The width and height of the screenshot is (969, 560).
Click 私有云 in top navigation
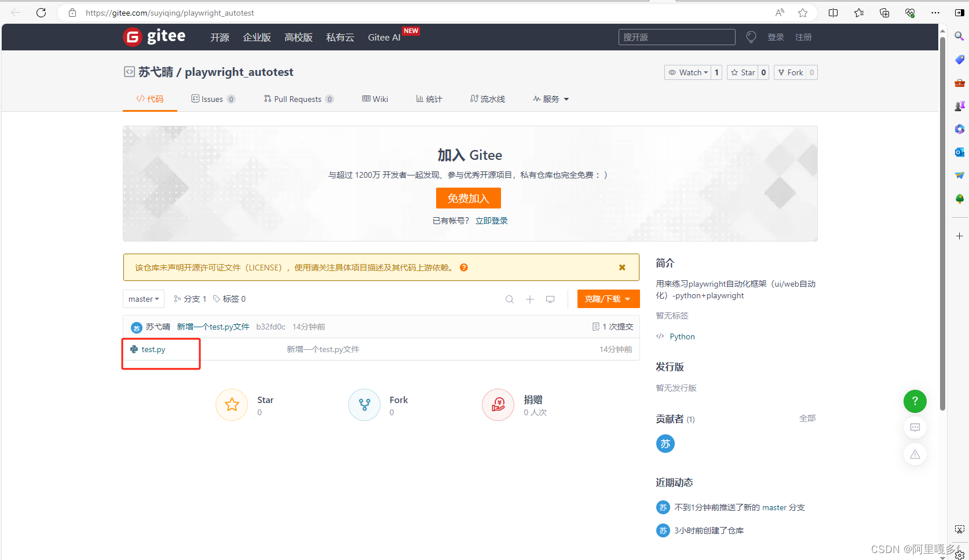tap(340, 37)
